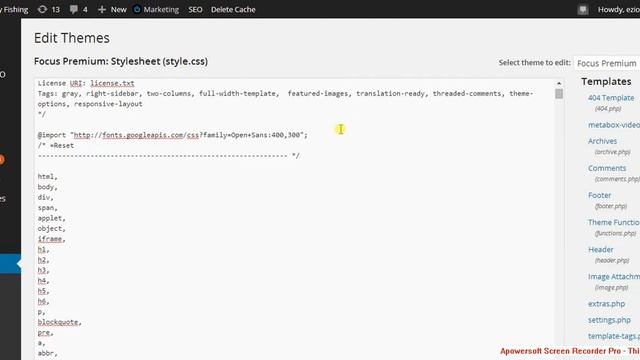Click the '/* =Reset' comment line

tap(56, 146)
